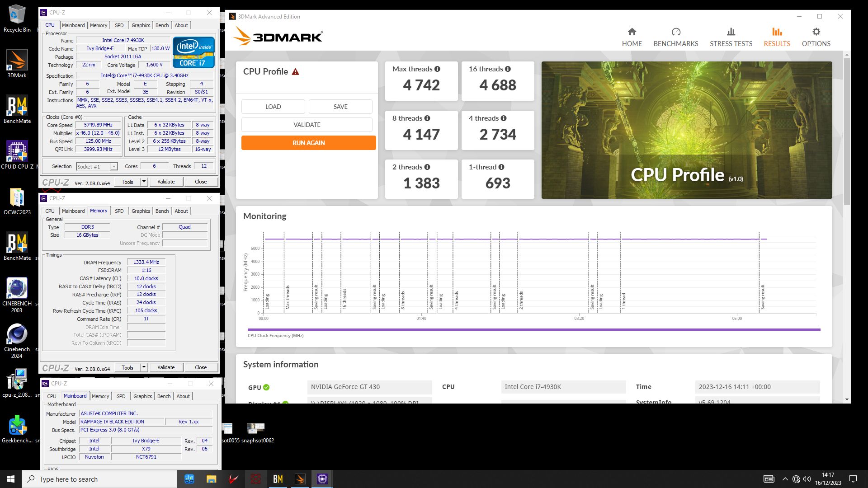
Task: Open the notification center icon
Action: click(x=853, y=479)
